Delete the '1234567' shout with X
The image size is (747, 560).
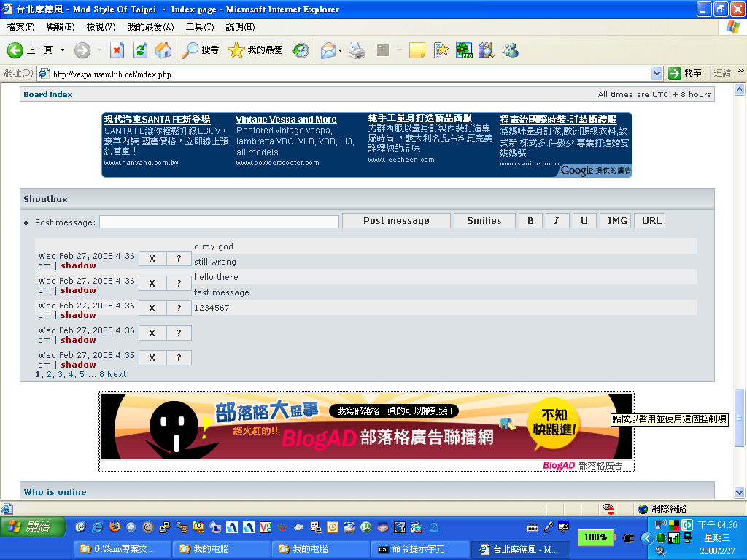tap(152, 357)
